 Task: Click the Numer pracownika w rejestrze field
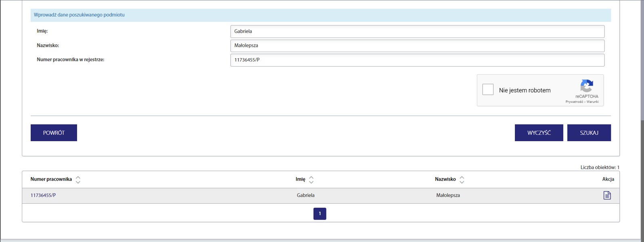click(x=417, y=60)
